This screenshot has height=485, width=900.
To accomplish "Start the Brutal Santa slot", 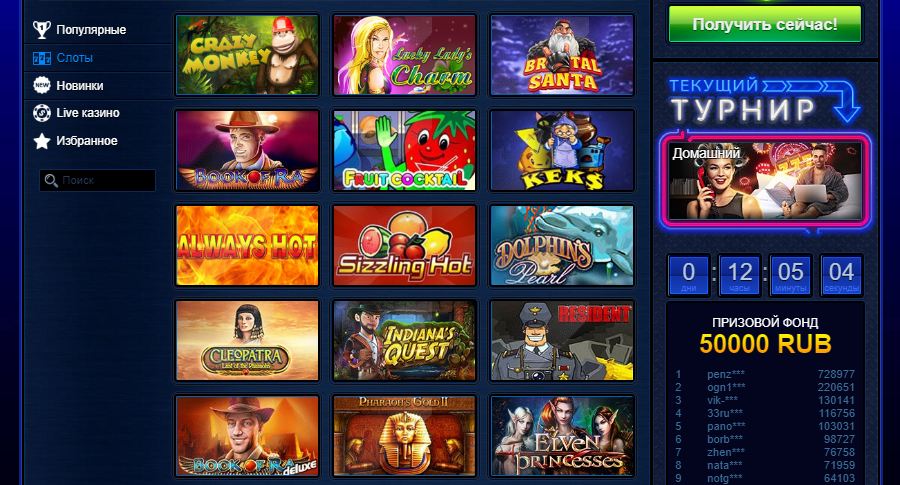I will point(562,55).
